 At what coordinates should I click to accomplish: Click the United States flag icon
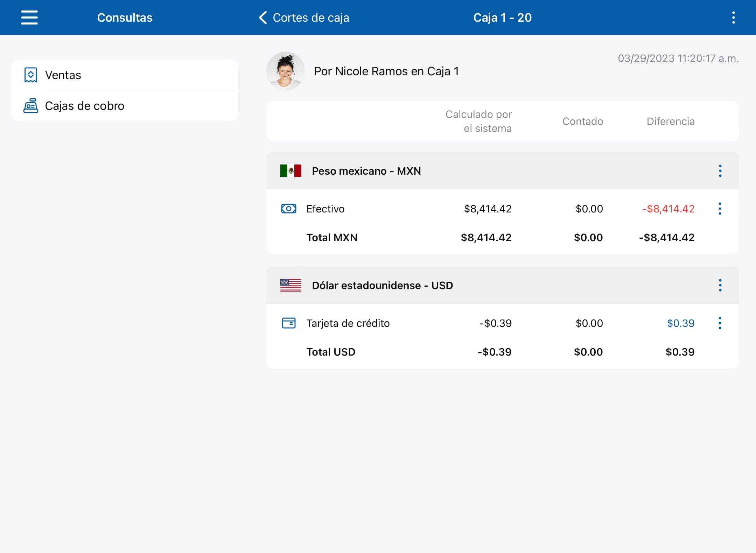click(290, 285)
